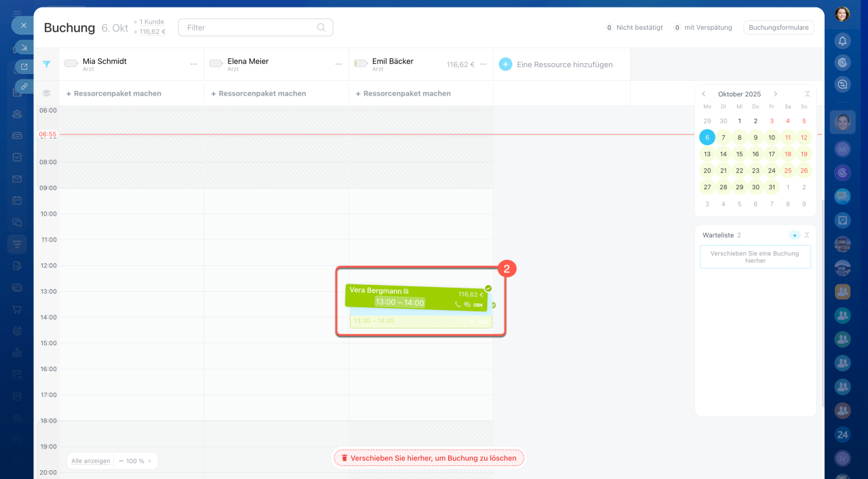The width and height of the screenshot is (868, 479).
Task: Click the hamburger menu at top left
Action: 17,14
